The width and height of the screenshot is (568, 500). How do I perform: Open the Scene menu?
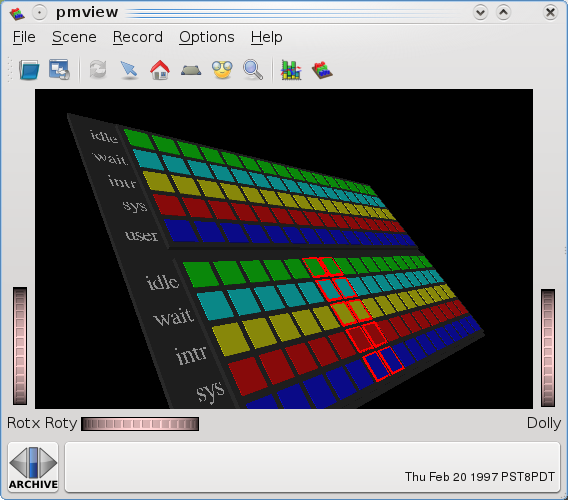[74, 37]
